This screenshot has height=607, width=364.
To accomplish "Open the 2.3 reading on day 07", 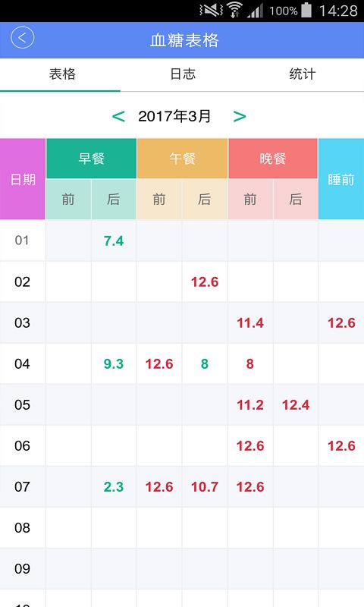I will click(x=114, y=486).
